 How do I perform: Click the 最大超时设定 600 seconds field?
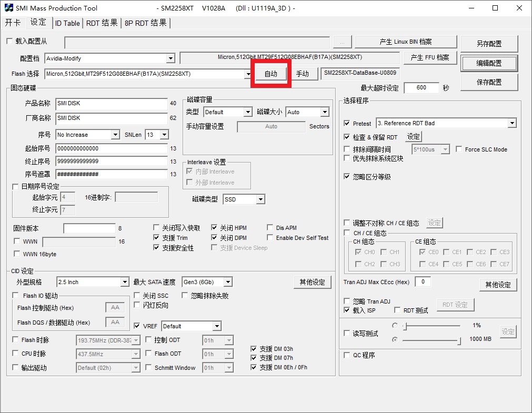click(421, 88)
